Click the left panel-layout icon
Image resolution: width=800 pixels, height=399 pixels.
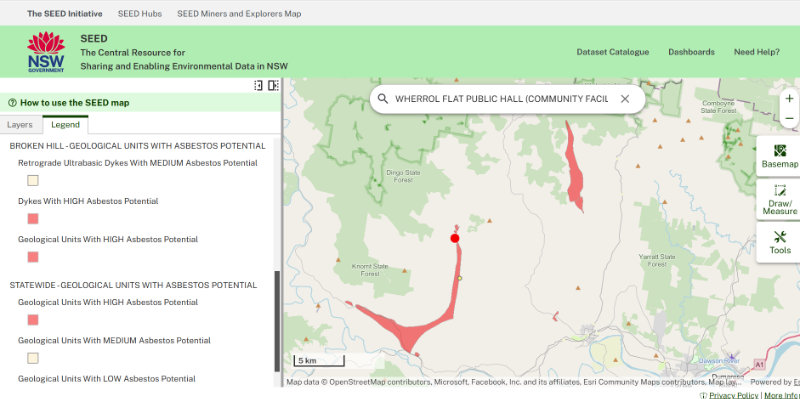[258, 85]
